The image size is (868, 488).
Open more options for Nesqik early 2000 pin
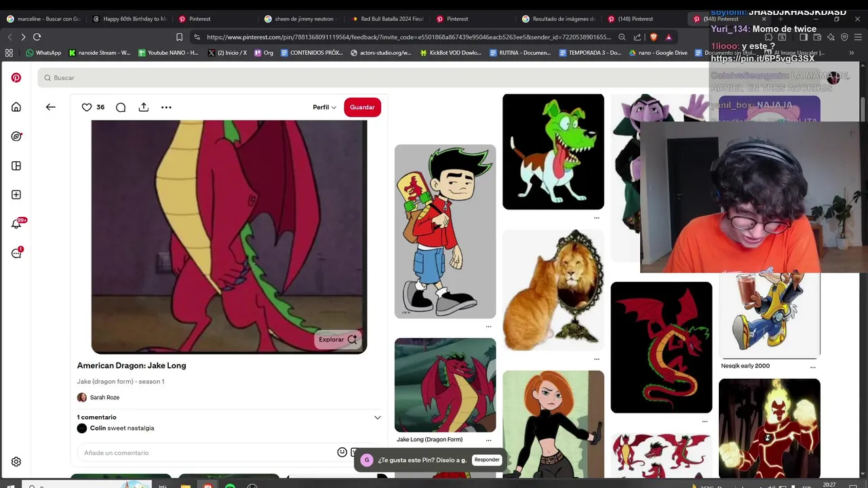[x=812, y=367]
